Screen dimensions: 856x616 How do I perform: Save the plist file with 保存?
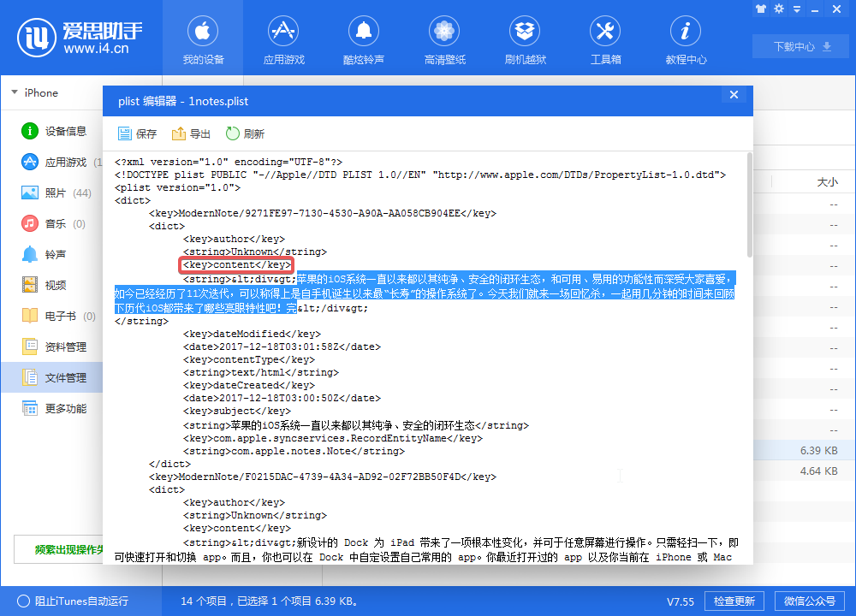135,133
